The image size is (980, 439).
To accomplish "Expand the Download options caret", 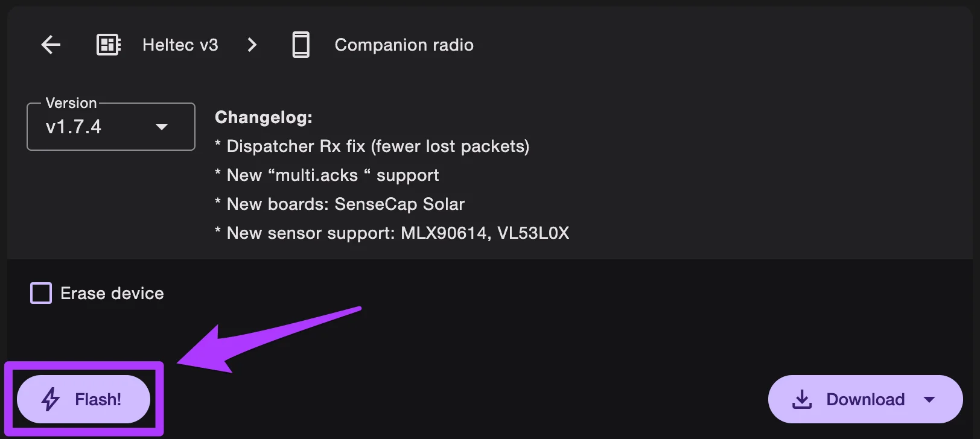I will pyautogui.click(x=930, y=399).
